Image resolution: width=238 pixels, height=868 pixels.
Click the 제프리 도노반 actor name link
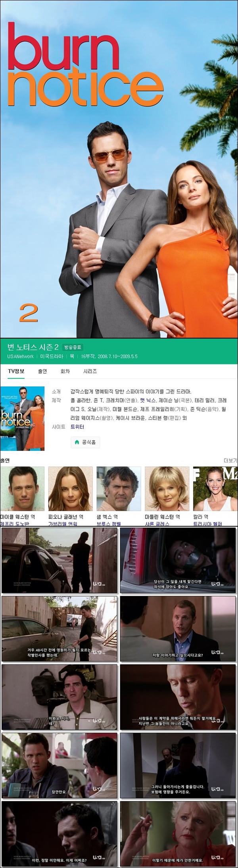pos(15,523)
